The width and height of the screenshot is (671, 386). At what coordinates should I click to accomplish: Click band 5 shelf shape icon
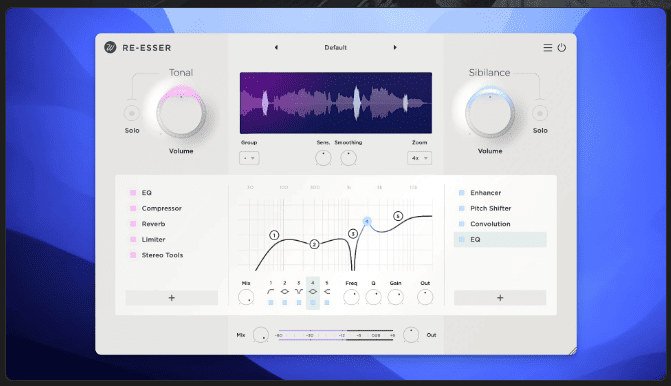point(327,291)
